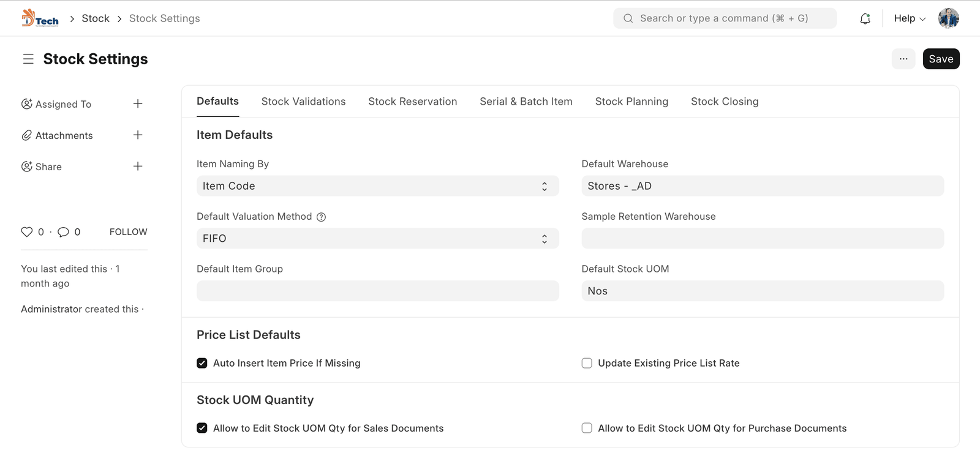This screenshot has height=464, width=980.
Task: Enable Update Existing Price List Rate
Action: (587, 363)
